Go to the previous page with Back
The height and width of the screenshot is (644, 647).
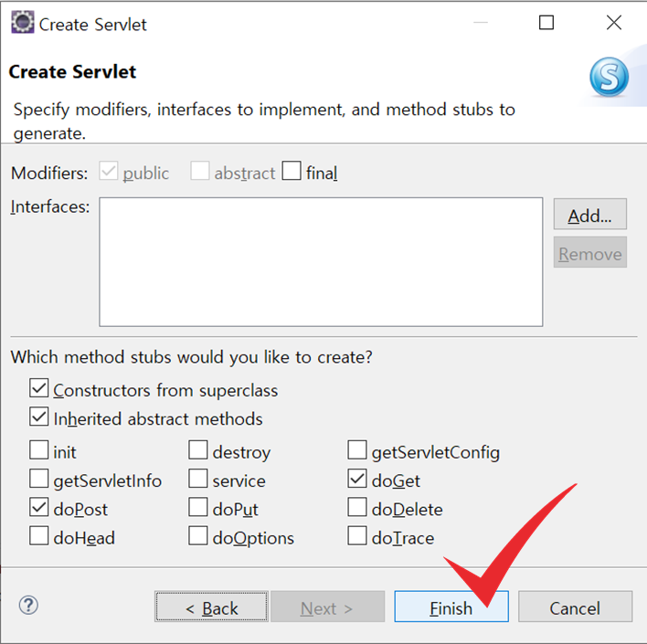[x=211, y=607]
